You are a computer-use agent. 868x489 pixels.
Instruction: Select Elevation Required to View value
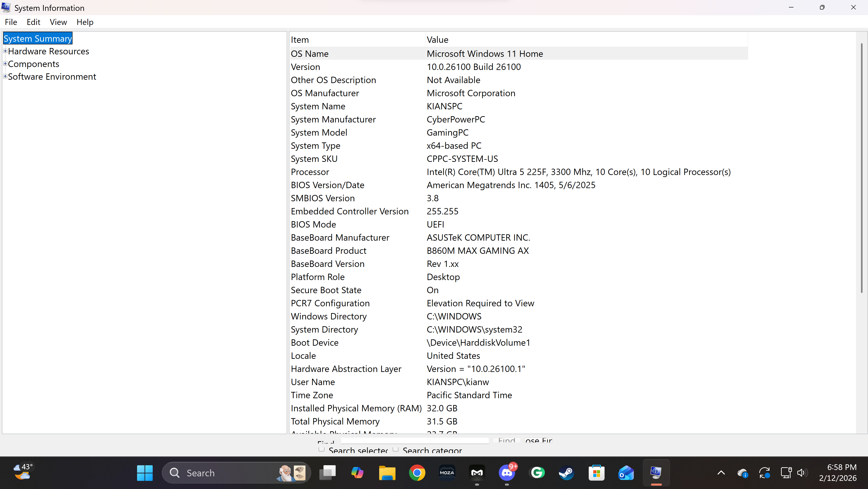[x=480, y=303]
